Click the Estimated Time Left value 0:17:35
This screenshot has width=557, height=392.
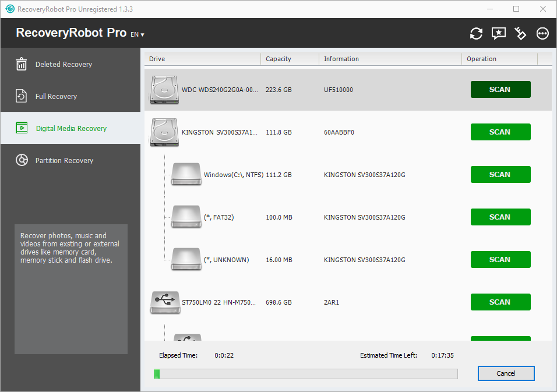tap(442, 355)
